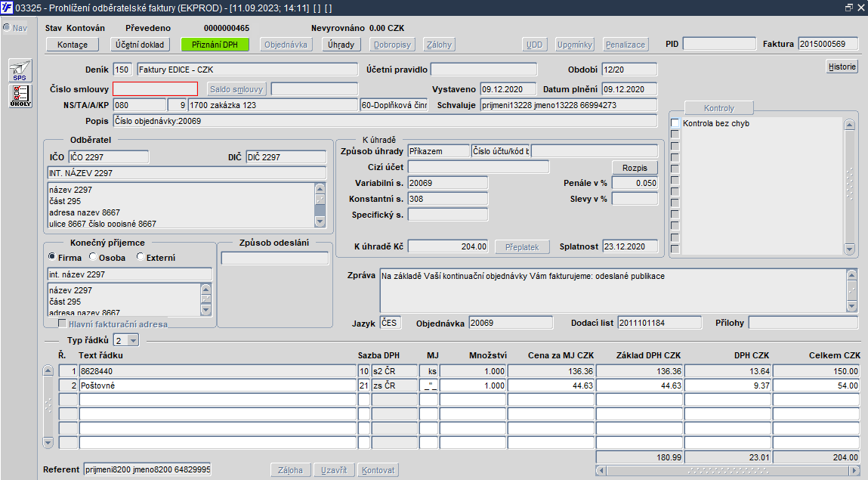868x480 pixels.
Task: Click the Schvaluje approver field
Action: (569, 104)
